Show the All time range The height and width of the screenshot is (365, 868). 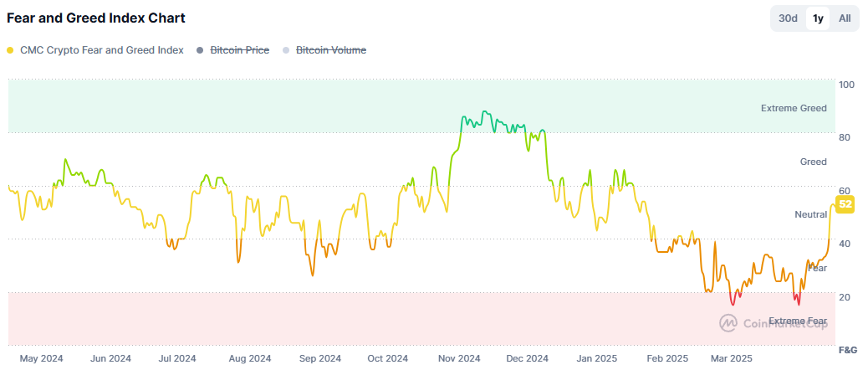tap(845, 18)
